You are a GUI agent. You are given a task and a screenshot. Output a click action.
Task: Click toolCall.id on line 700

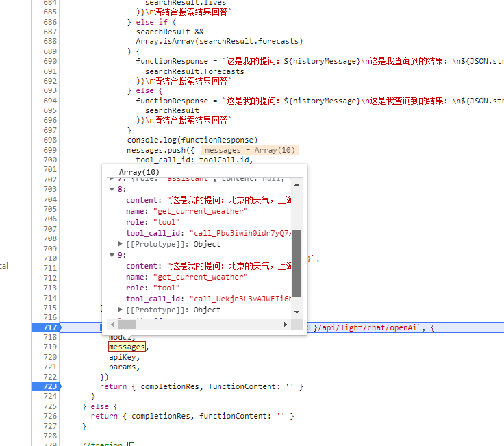(224, 160)
